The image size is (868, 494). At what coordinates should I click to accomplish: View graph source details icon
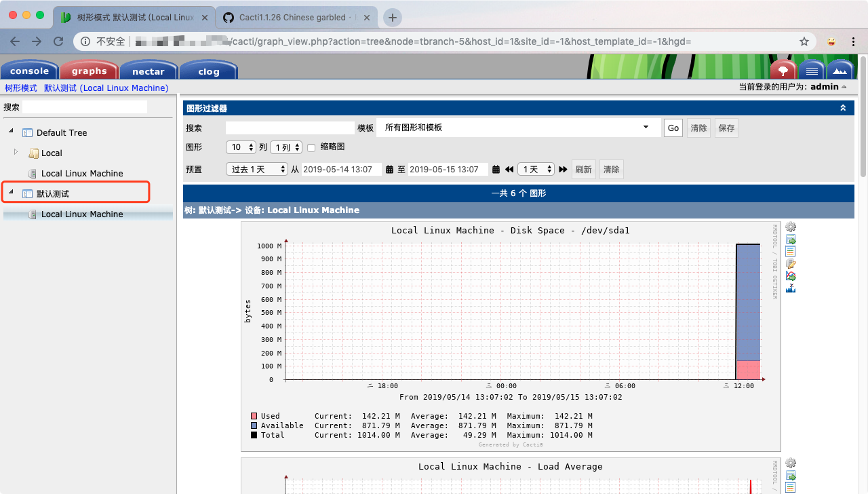pyautogui.click(x=790, y=251)
